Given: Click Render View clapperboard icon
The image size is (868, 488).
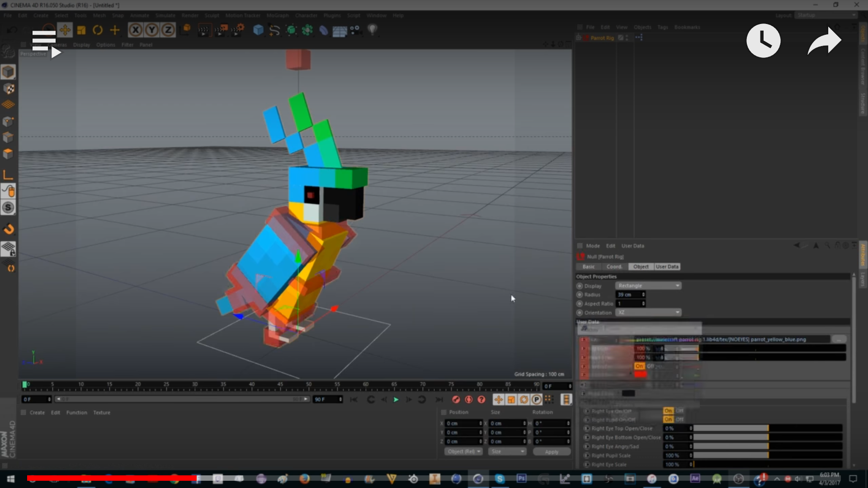Looking at the screenshot, I should coord(204,30).
